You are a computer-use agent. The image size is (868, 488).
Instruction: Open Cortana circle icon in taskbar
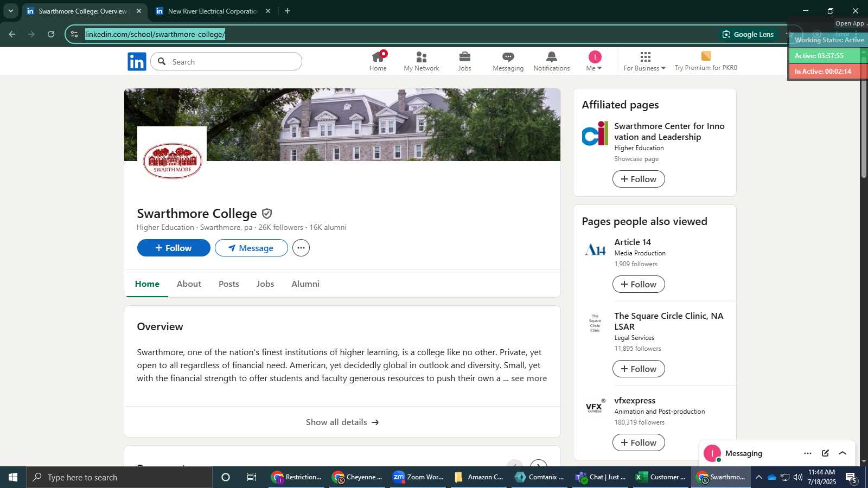click(226, 477)
